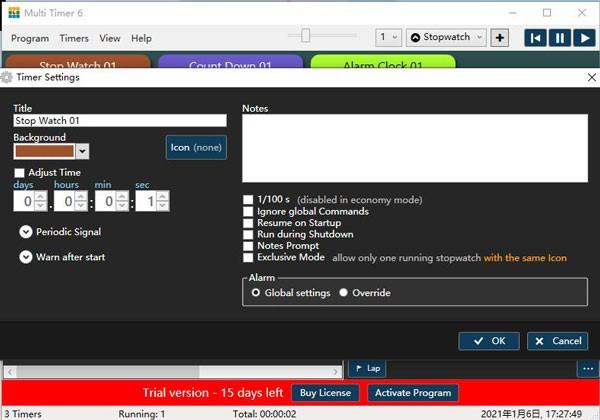Image resolution: width=600 pixels, height=420 pixels.
Task: Toggle the Ignore global Commands checkbox
Action: pos(248,211)
